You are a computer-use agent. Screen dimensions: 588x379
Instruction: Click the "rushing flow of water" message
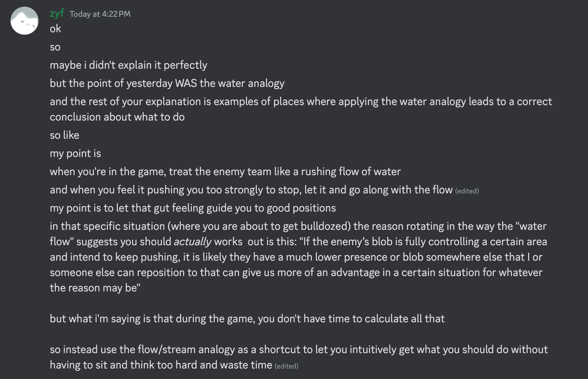point(225,172)
